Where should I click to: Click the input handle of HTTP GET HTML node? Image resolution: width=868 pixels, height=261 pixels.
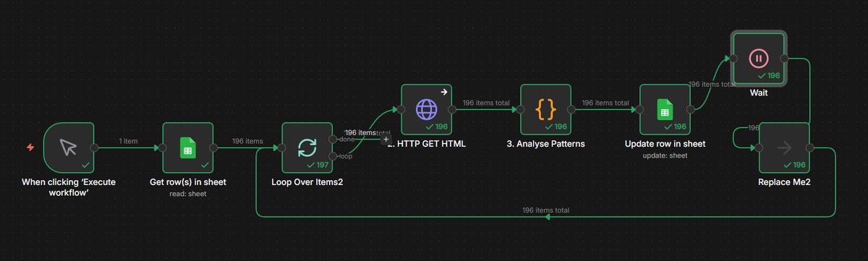click(x=401, y=110)
